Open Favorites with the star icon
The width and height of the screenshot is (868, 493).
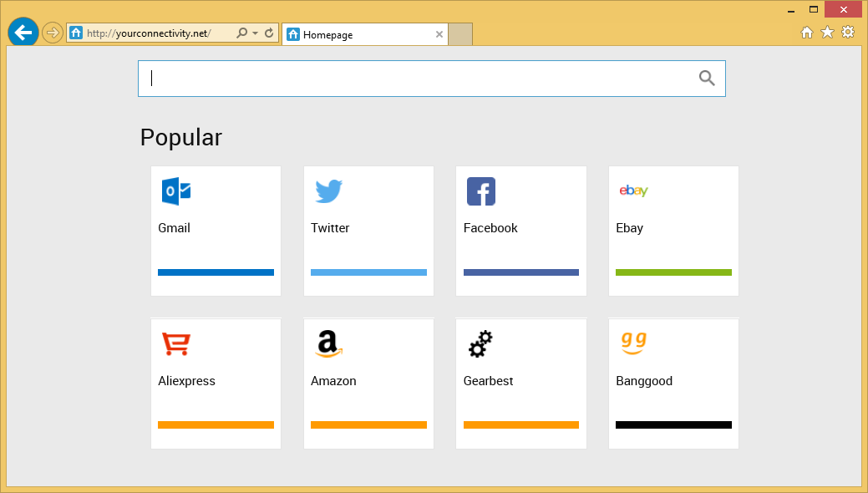coord(827,32)
